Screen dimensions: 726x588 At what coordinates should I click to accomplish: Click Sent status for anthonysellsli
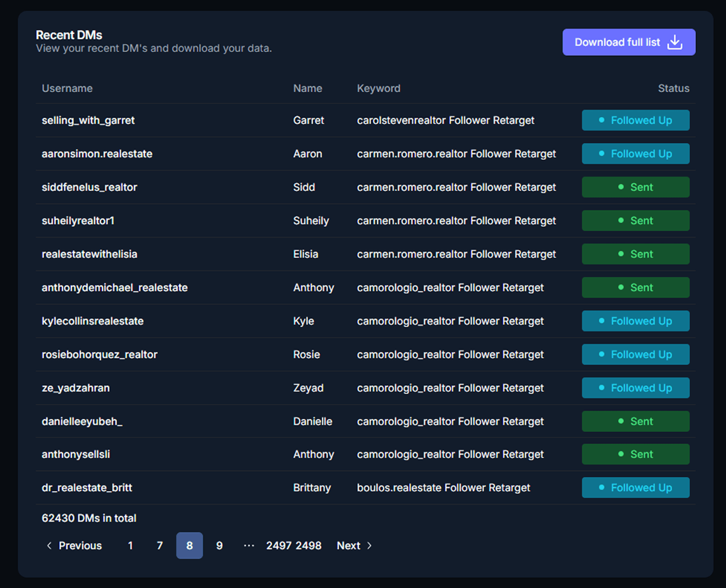coord(635,455)
